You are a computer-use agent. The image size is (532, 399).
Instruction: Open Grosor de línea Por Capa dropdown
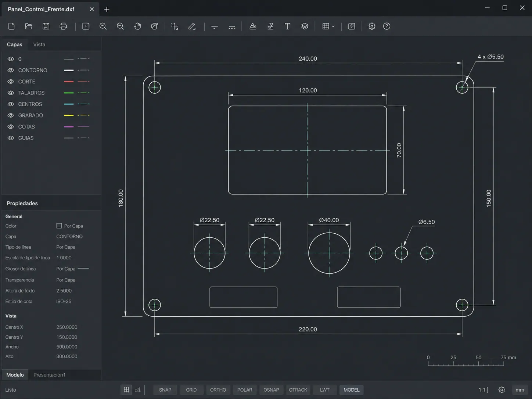[73, 269]
